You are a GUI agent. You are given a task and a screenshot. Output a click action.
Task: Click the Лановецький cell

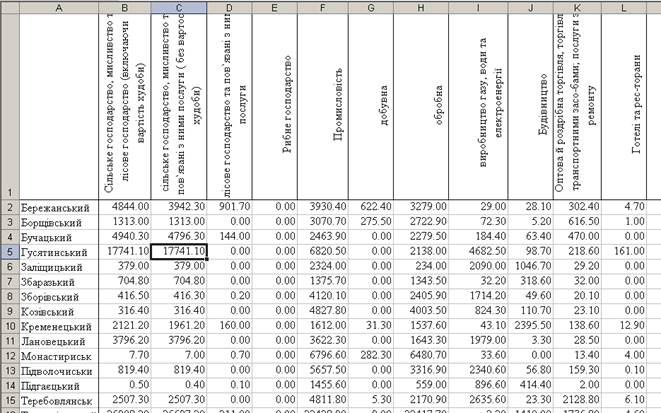point(59,341)
